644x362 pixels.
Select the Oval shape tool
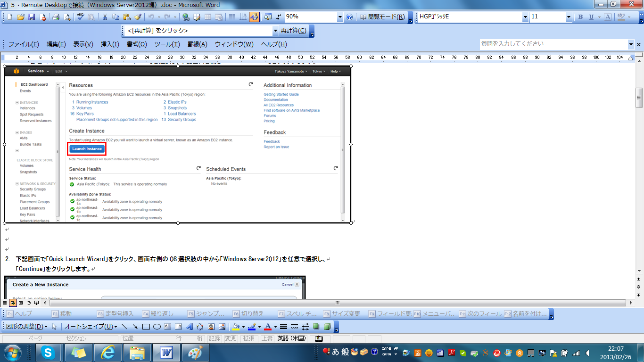157,326
